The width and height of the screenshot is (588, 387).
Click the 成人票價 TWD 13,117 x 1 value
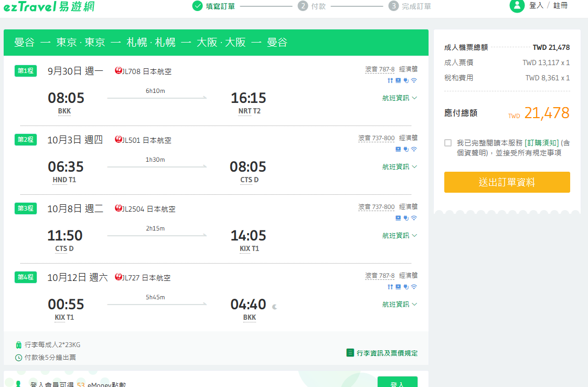[x=546, y=62]
